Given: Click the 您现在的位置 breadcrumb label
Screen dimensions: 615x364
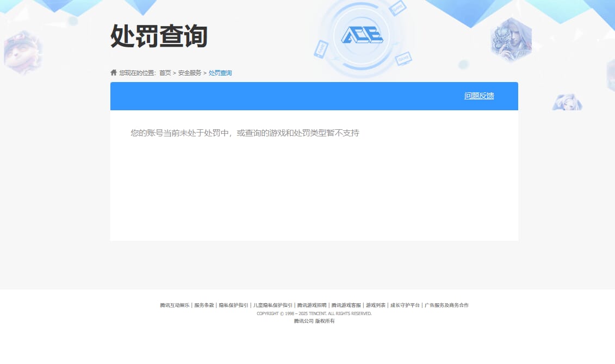Looking at the screenshot, I should tap(137, 73).
